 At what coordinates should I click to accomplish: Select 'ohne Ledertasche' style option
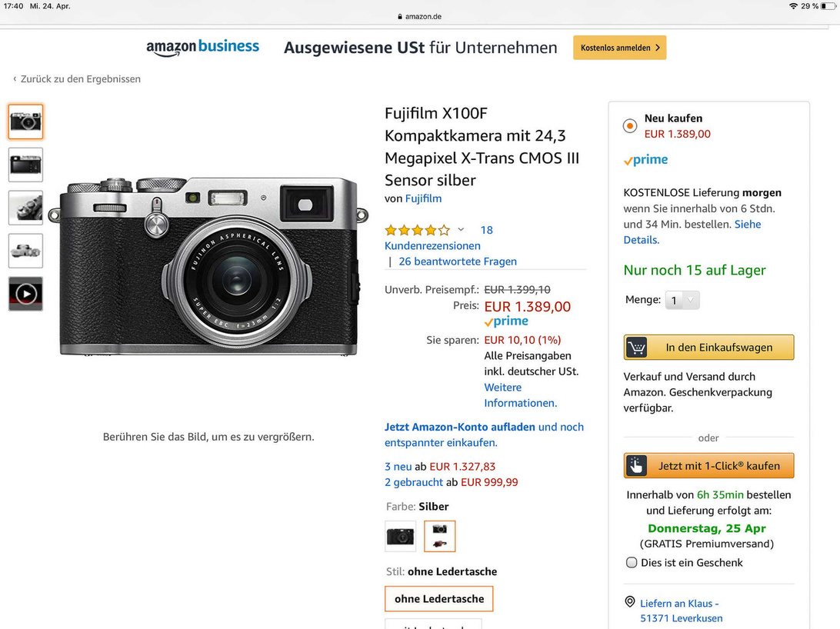(x=439, y=599)
